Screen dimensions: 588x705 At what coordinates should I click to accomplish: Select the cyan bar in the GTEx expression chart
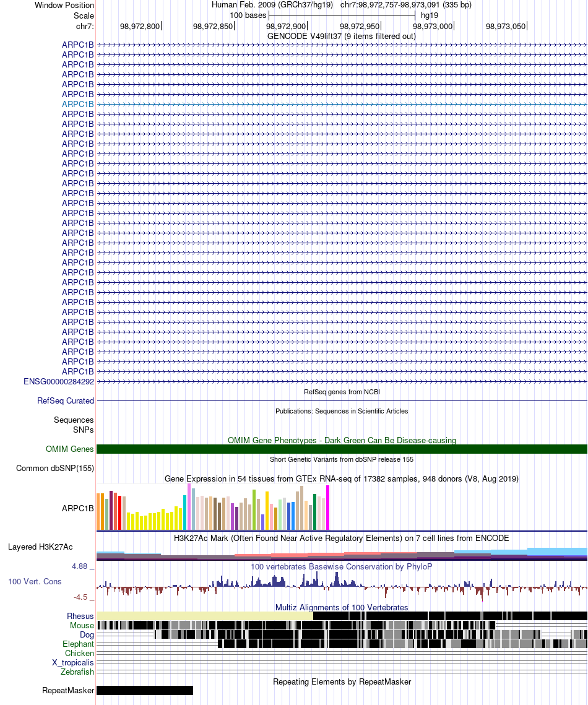[185, 513]
